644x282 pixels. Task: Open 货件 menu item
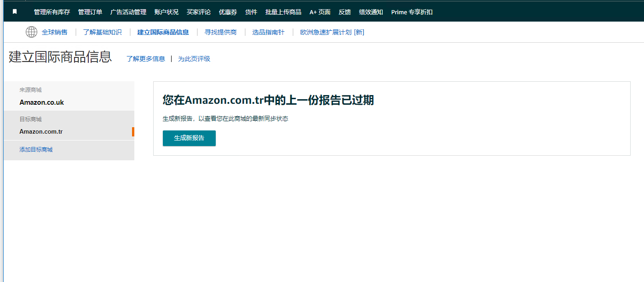[x=251, y=12]
